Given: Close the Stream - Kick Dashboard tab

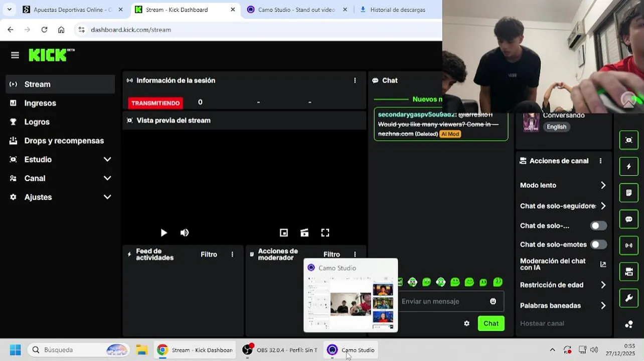Looking at the screenshot, I should (x=233, y=10).
